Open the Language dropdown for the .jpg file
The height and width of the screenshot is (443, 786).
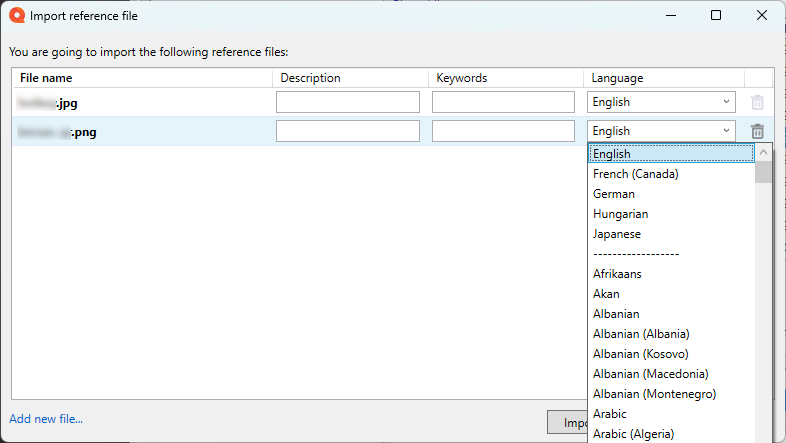click(661, 102)
